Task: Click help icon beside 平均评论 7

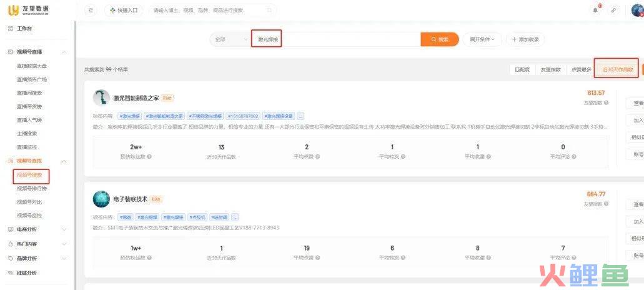Action: 574,257
